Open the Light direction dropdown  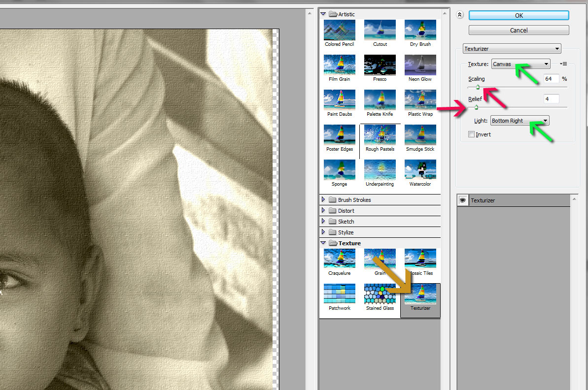pyautogui.click(x=519, y=121)
